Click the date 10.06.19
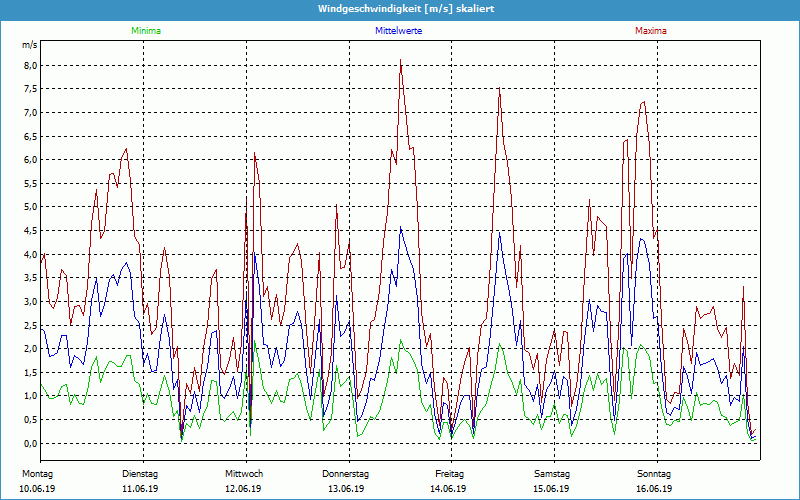The width and height of the screenshot is (800, 500). tap(37, 489)
